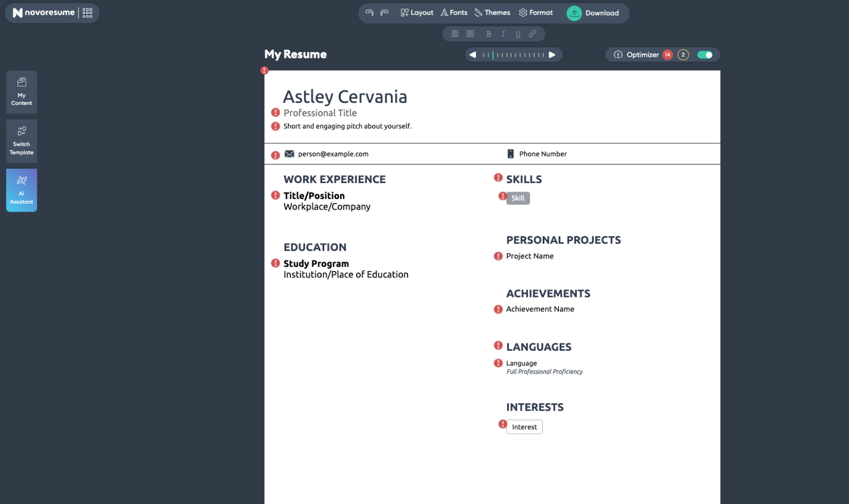This screenshot has height=504, width=849.
Task: Toggle the Optimizer switch
Action: pos(705,54)
